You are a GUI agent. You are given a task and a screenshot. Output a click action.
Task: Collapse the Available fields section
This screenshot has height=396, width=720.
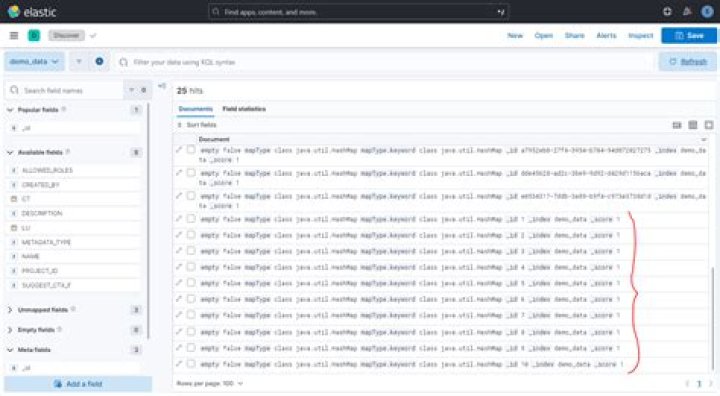[x=10, y=152]
